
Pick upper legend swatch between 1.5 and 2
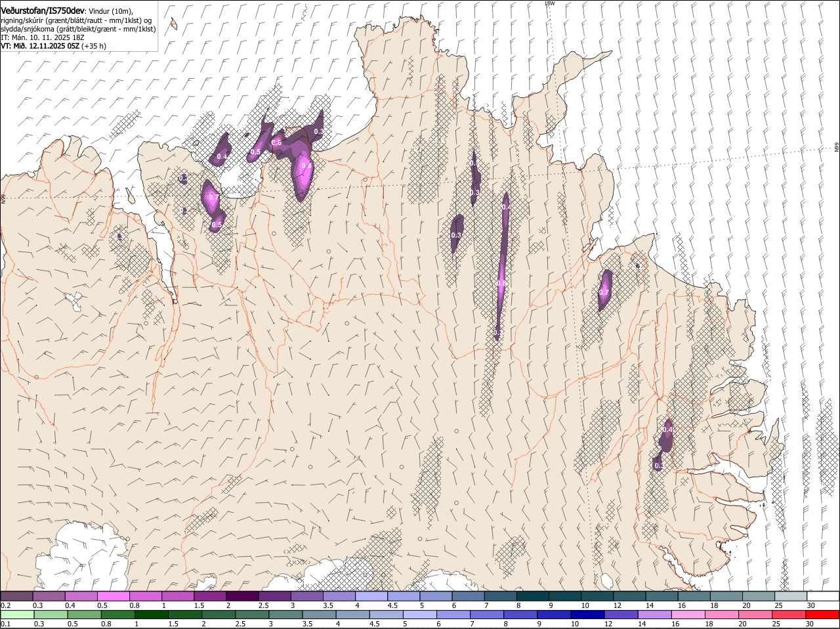click(210, 596)
